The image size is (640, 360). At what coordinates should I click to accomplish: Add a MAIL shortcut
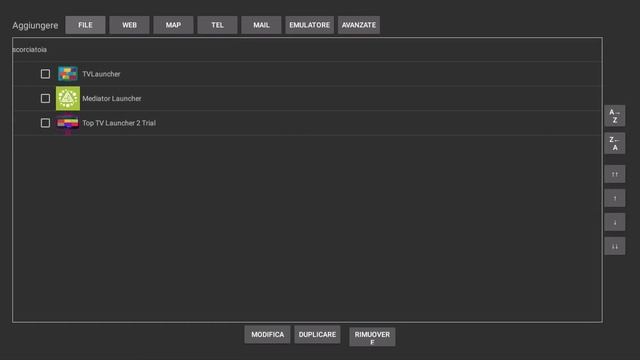[261, 25]
